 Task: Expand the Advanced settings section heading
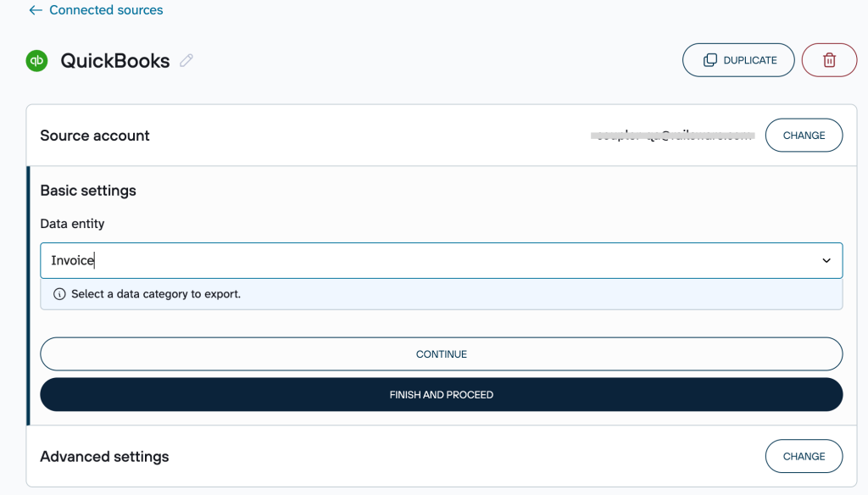(104, 457)
